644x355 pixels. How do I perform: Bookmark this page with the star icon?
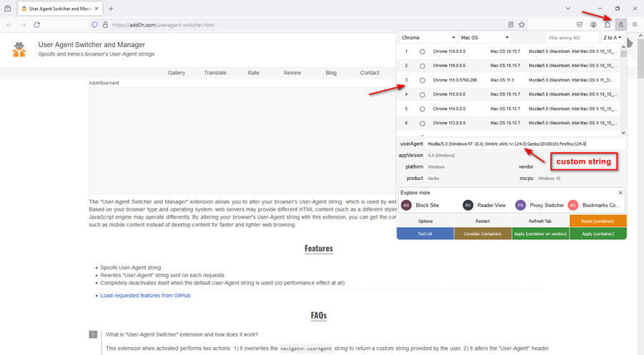point(522,24)
